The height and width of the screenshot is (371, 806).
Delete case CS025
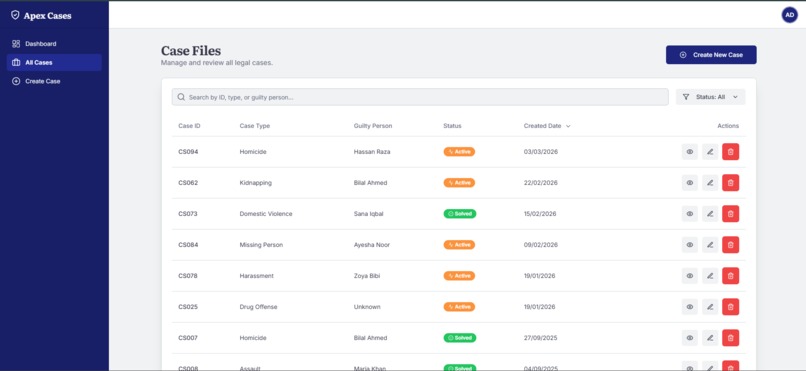point(730,307)
